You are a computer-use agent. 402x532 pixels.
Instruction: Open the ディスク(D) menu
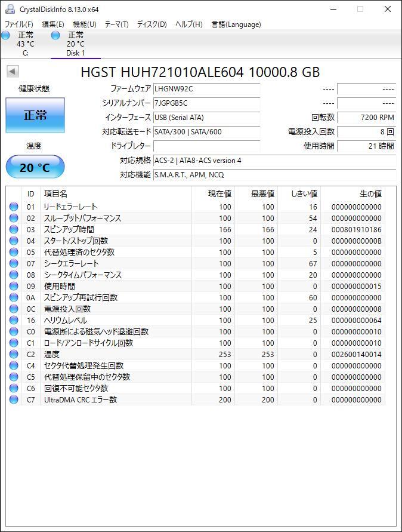[x=152, y=24]
